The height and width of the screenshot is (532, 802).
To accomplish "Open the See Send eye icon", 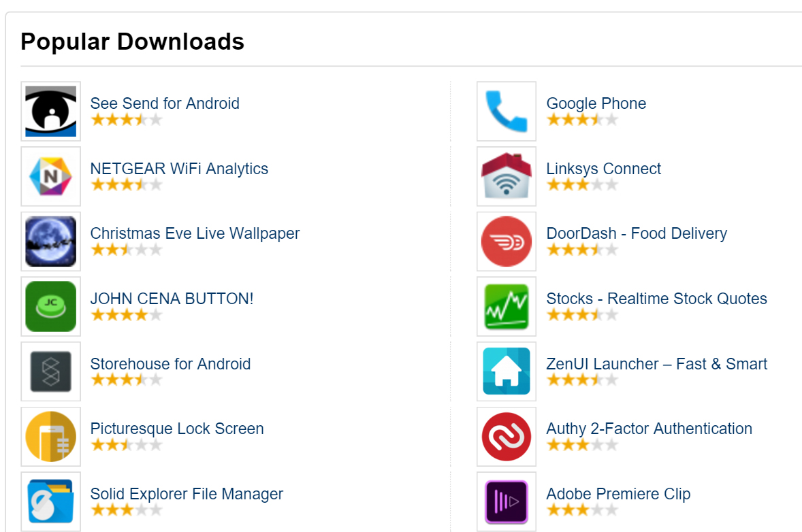I will (50, 112).
